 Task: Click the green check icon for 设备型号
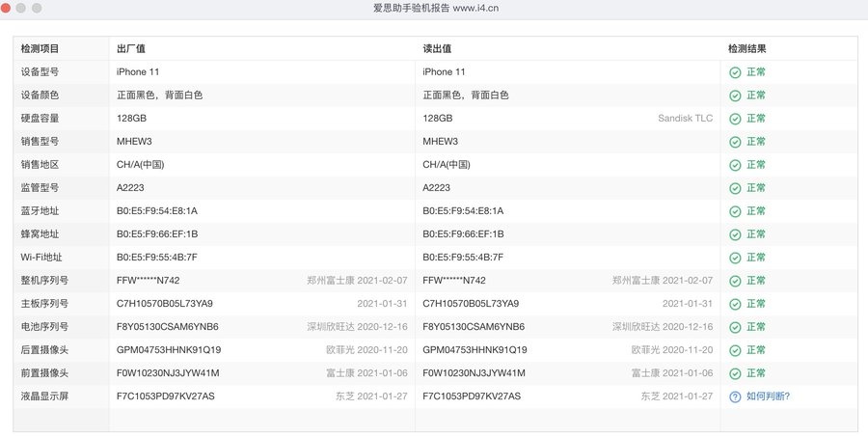[x=735, y=72]
